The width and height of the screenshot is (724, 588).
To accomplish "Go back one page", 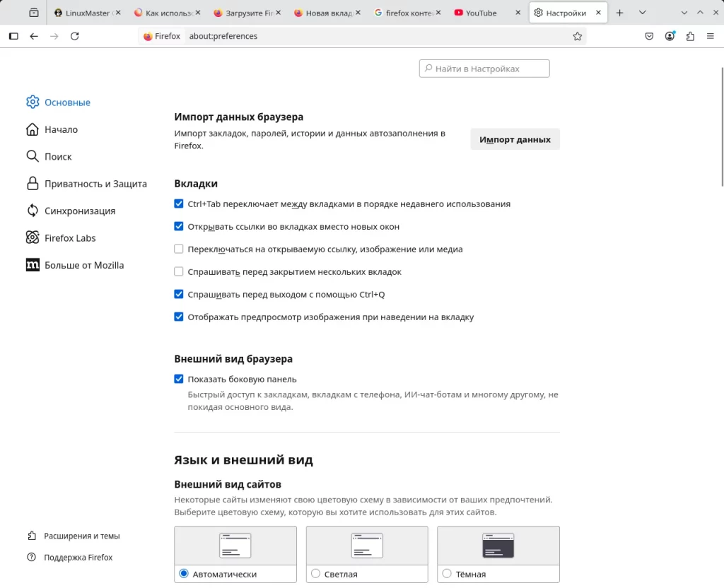I will [34, 36].
